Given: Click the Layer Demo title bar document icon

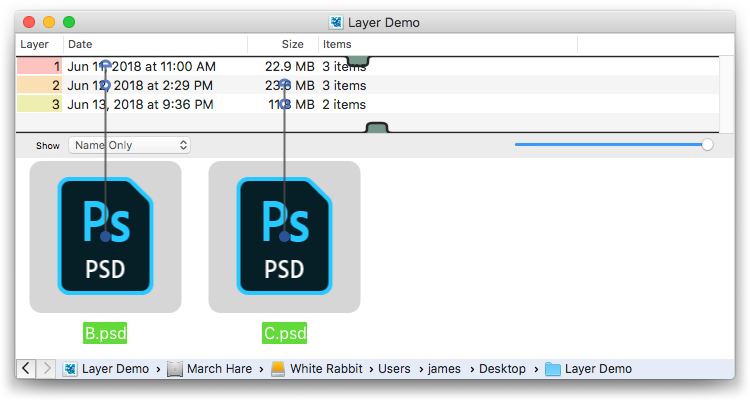Looking at the screenshot, I should pyautogui.click(x=336, y=22).
